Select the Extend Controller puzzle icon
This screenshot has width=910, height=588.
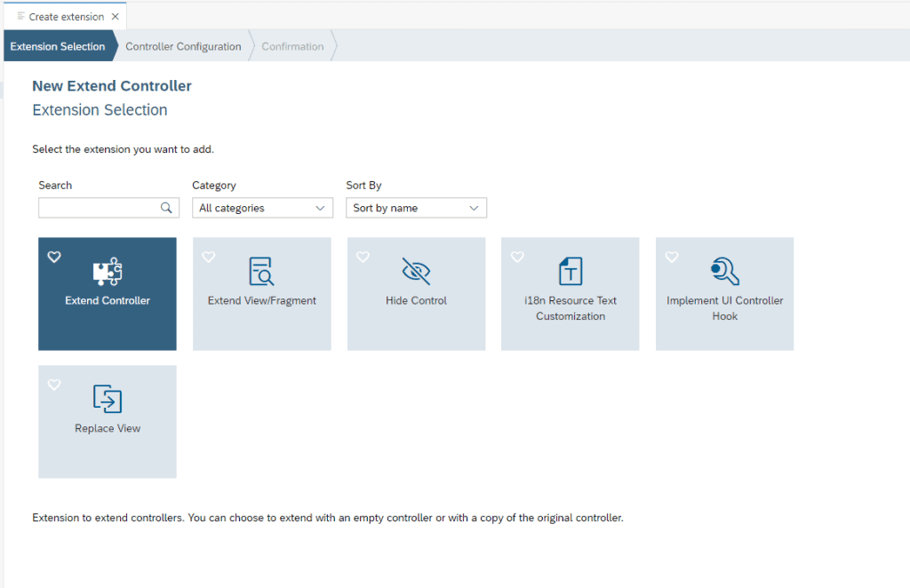coord(108,272)
